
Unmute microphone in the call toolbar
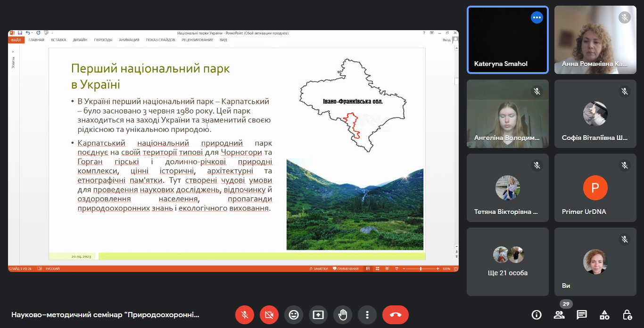(x=245, y=315)
